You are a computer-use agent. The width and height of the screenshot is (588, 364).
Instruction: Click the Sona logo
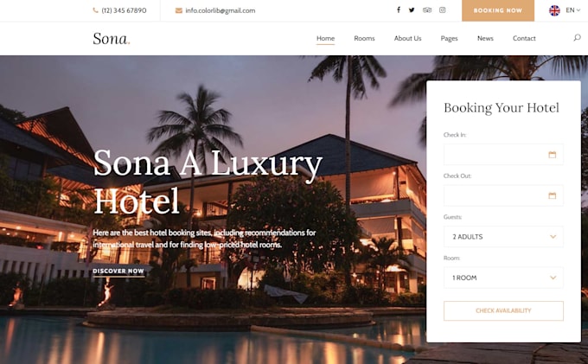(x=112, y=39)
